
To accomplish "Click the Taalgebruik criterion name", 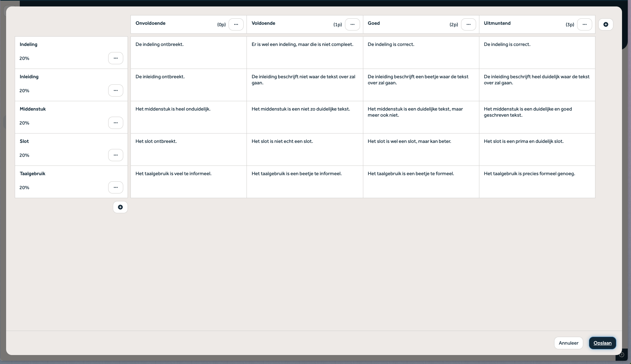I will 33,174.
